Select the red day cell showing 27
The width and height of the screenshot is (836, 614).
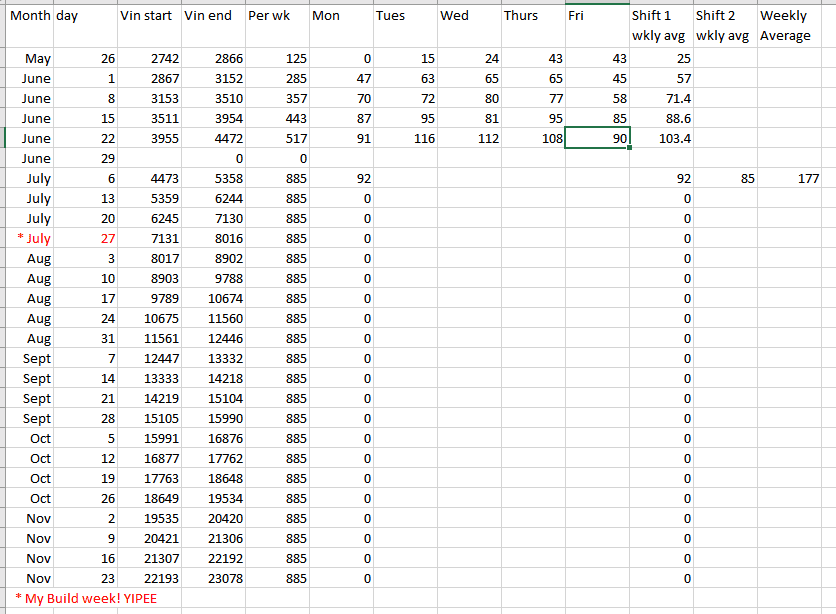(x=85, y=239)
